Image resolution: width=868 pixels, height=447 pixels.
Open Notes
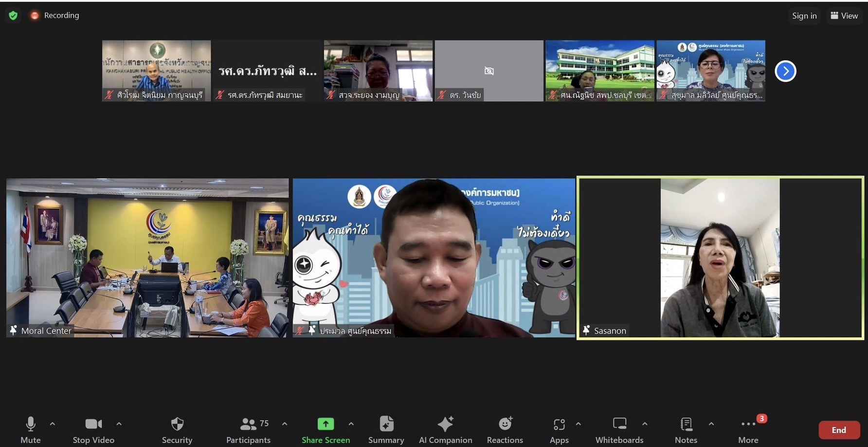pyautogui.click(x=686, y=429)
